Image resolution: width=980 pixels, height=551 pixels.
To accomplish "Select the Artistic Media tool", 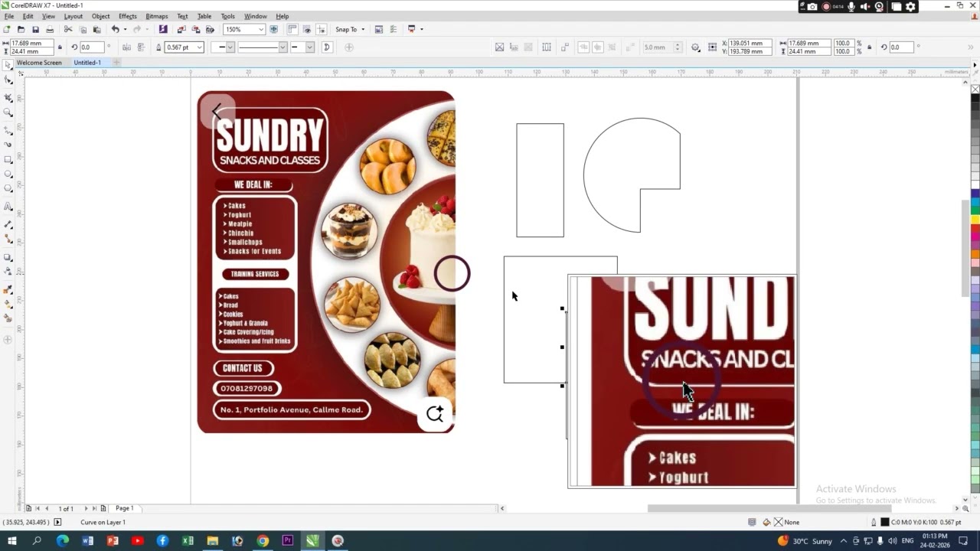I will tap(8, 145).
